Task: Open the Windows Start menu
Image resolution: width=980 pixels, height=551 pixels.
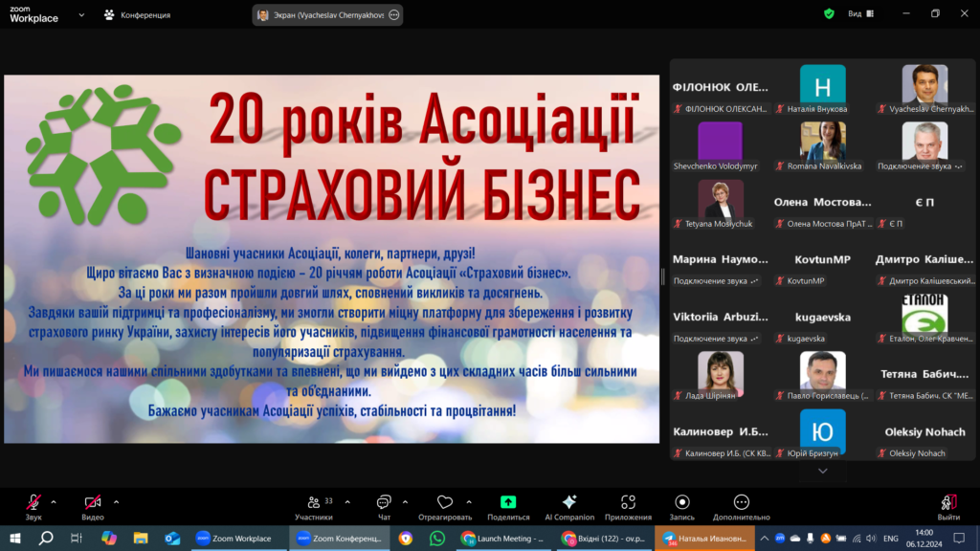Action: (x=15, y=538)
